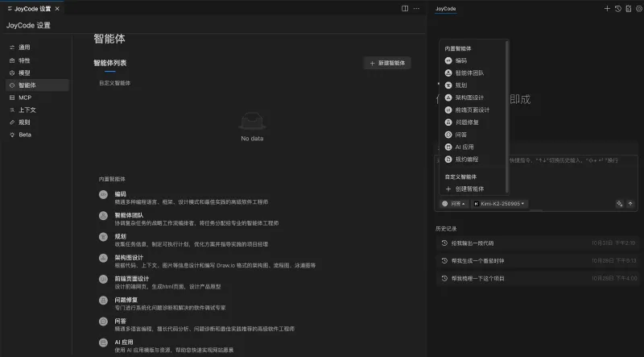Click the 架构图设计 icon in settings list

tap(103, 258)
